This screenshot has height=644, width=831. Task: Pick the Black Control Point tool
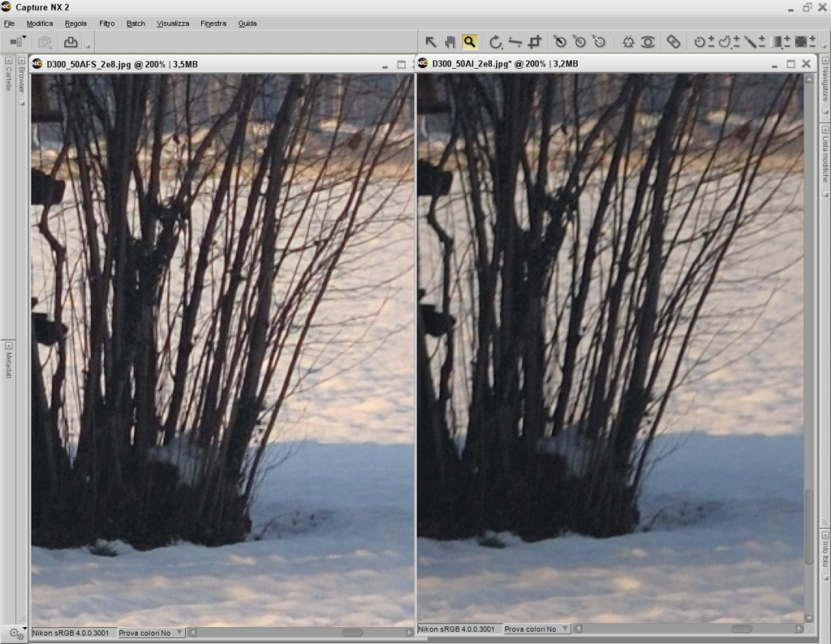coord(560,42)
